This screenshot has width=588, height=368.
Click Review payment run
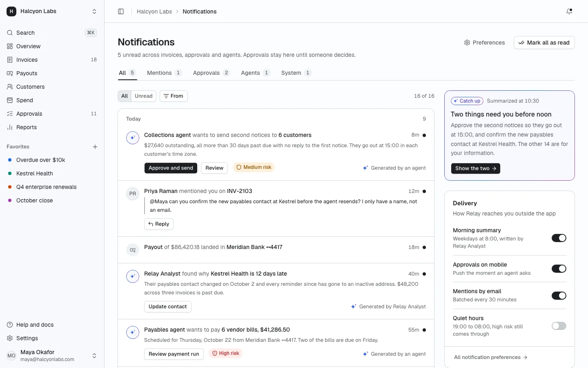[174, 354]
